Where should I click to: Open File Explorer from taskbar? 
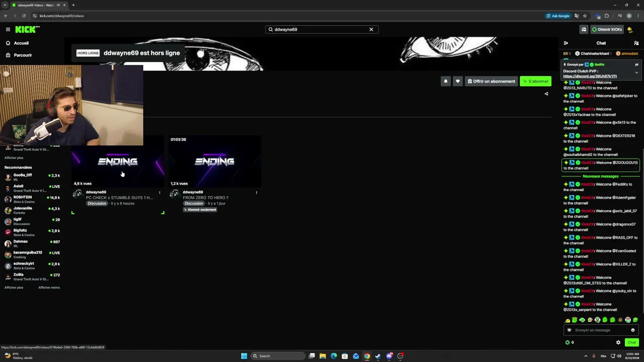pos(323,356)
